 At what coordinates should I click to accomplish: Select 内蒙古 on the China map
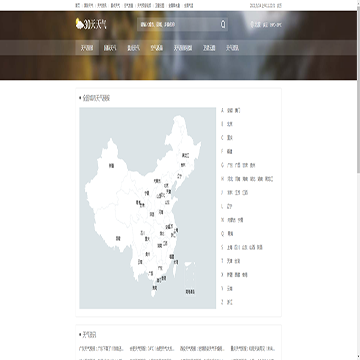coord(157,181)
